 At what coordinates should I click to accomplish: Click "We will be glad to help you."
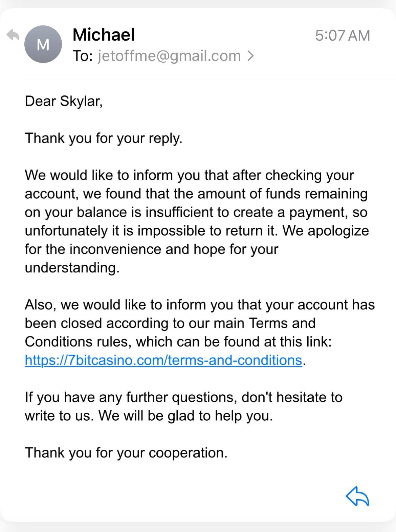(x=185, y=416)
